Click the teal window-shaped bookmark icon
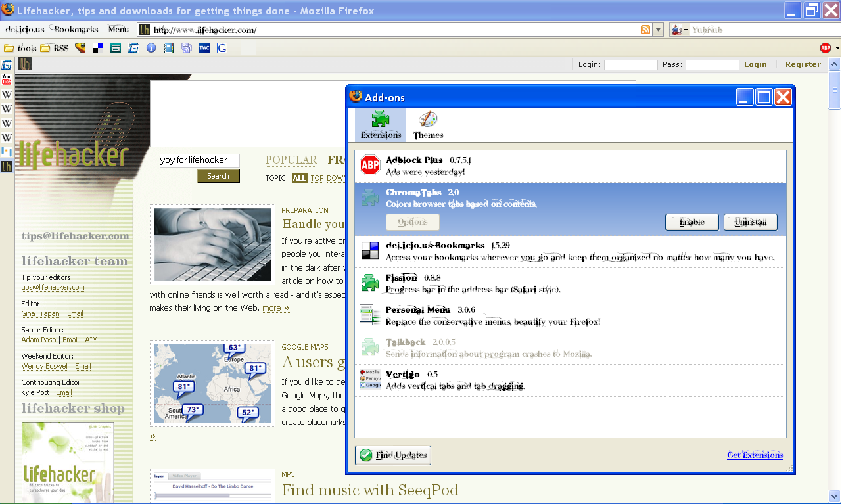842x504 pixels. (116, 48)
